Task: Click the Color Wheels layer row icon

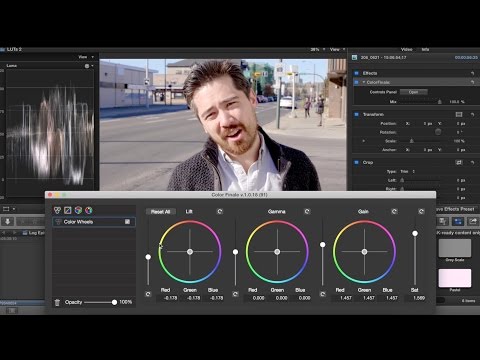Action: tap(58, 222)
